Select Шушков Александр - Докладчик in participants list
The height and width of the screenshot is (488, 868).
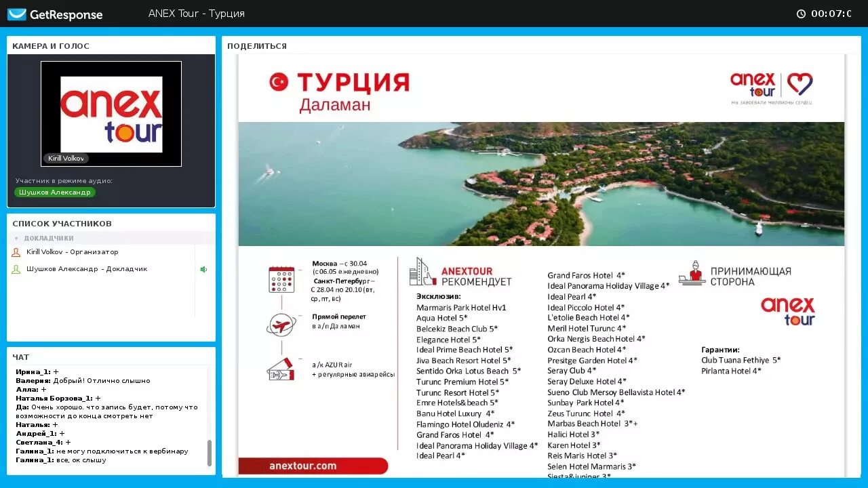tap(87, 269)
